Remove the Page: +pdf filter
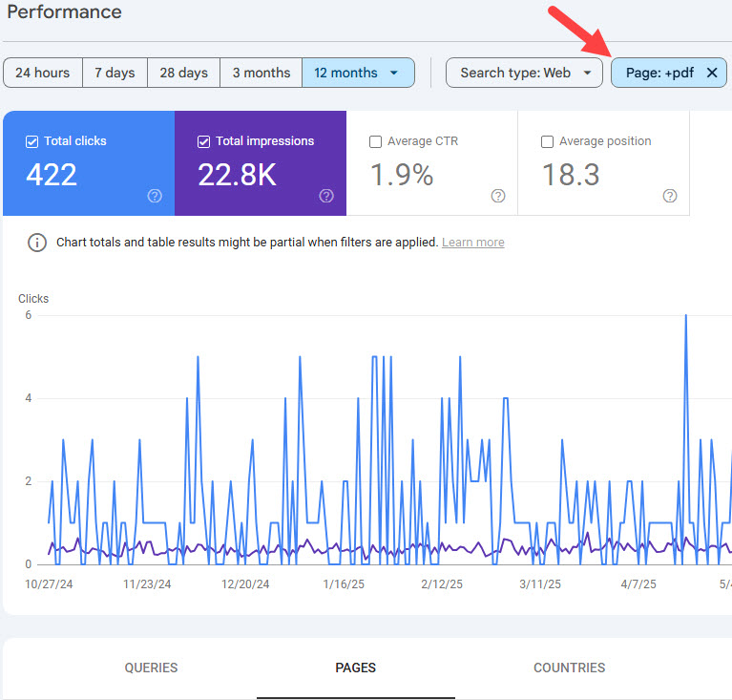The height and width of the screenshot is (700, 732). click(712, 73)
